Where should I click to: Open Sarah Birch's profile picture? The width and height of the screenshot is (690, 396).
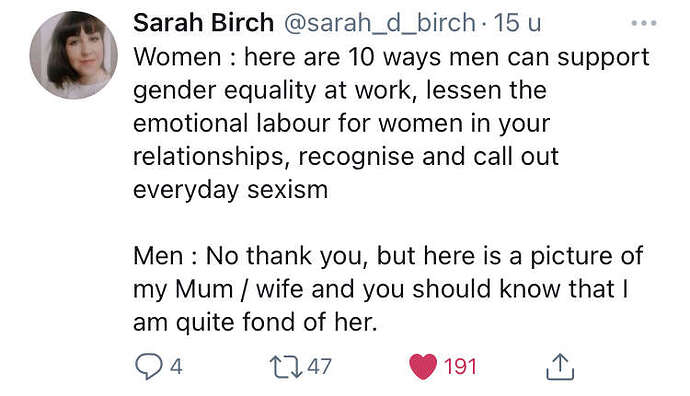pos(73,55)
